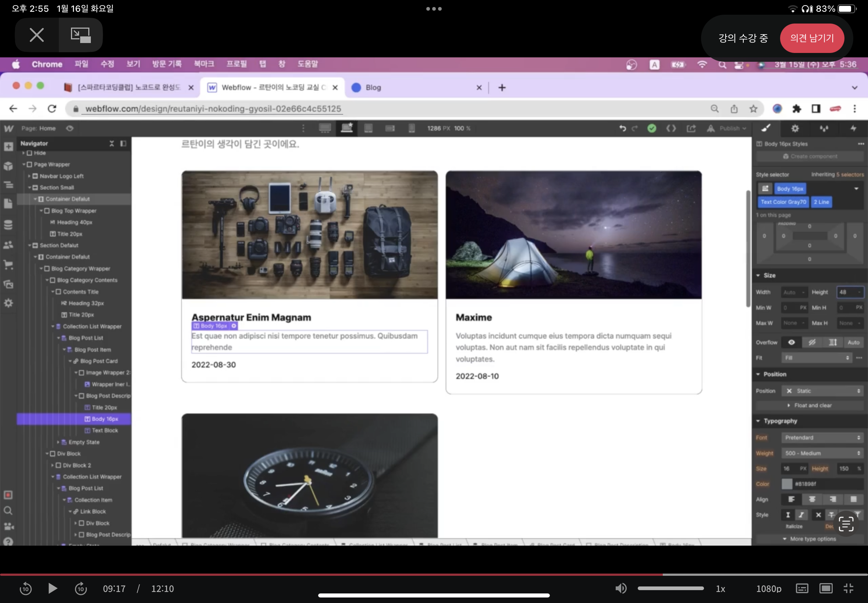
Task: Select Blog Post Card in Navigator
Action: pyautogui.click(x=99, y=361)
